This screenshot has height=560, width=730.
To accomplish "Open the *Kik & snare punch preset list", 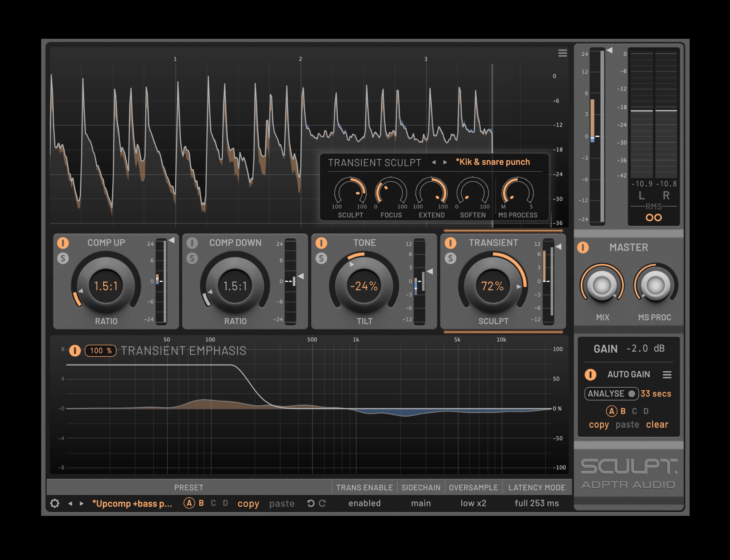I will coord(493,162).
